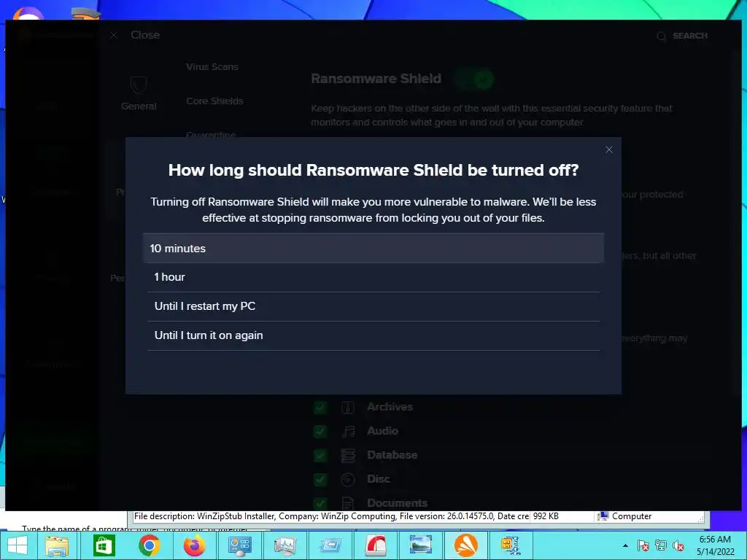Click the Archives label text
The height and width of the screenshot is (560, 747).
click(390, 407)
